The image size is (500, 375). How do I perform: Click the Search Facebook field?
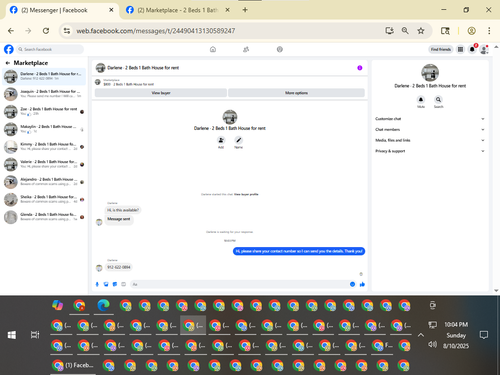50,49
